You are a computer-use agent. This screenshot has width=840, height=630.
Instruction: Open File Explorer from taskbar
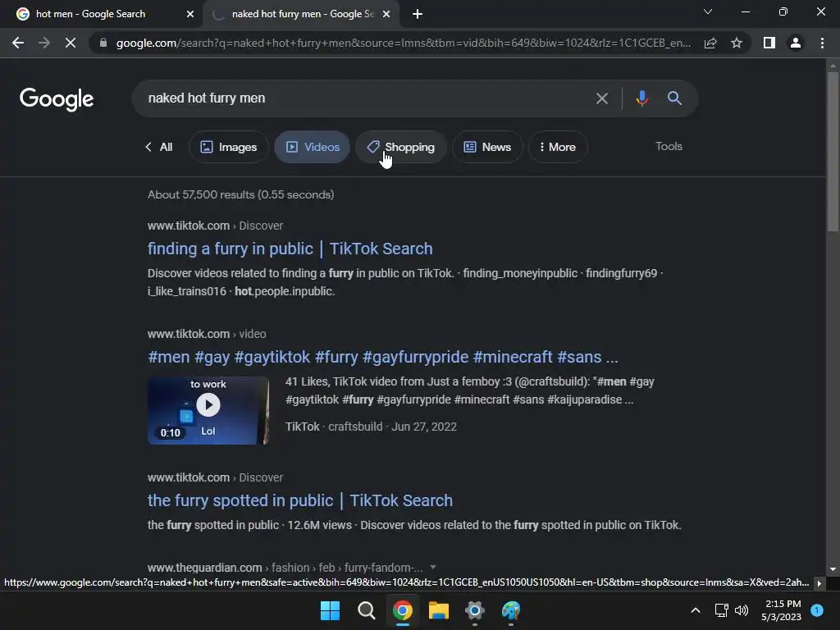438,610
